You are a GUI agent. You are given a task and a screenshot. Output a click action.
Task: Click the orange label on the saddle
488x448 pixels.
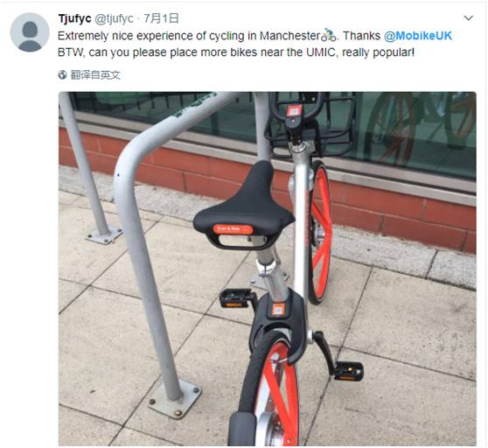(233, 229)
